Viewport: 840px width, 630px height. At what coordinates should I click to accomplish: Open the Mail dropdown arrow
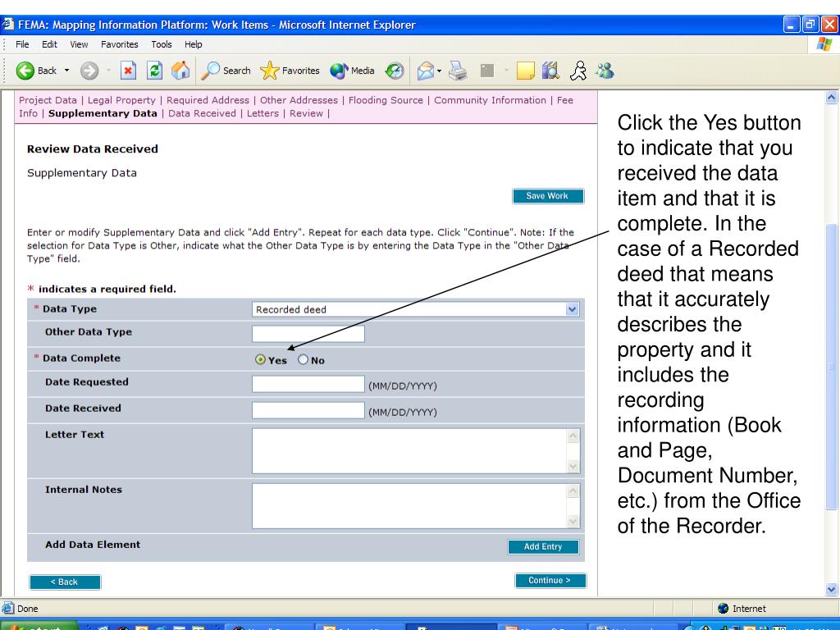440,71
